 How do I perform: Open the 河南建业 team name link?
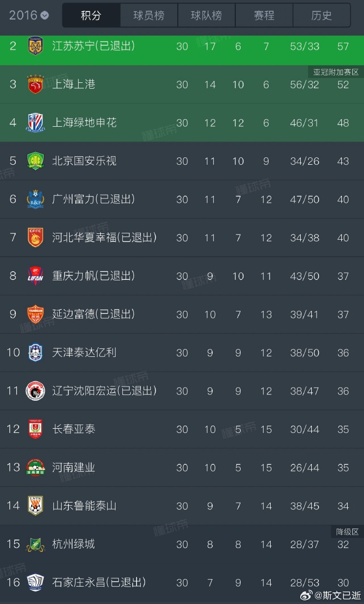pos(74,467)
